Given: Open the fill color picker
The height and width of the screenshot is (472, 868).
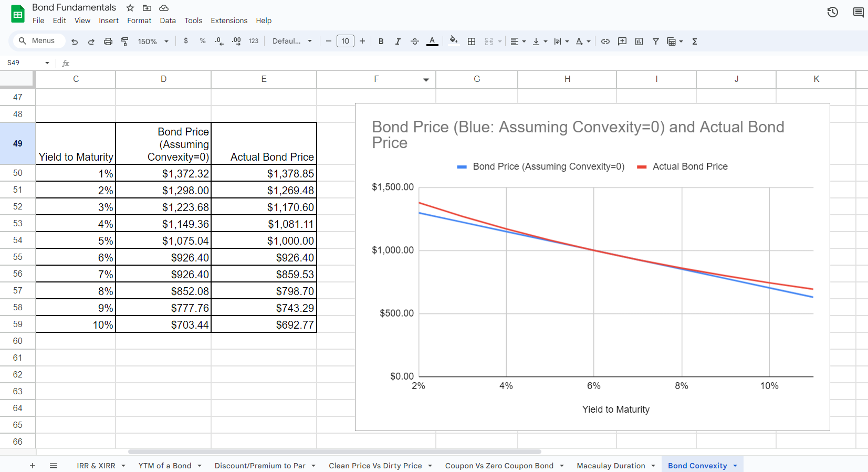Looking at the screenshot, I should [x=454, y=41].
